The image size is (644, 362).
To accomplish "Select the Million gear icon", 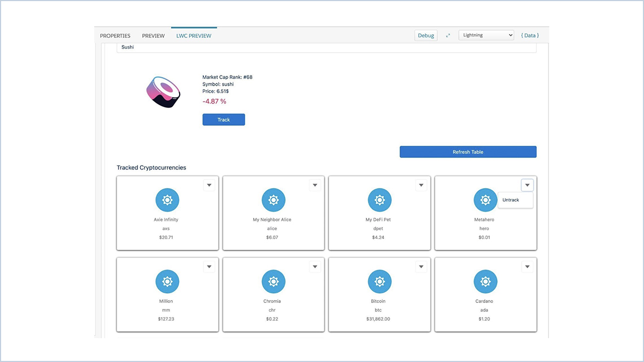I will pos(167,281).
